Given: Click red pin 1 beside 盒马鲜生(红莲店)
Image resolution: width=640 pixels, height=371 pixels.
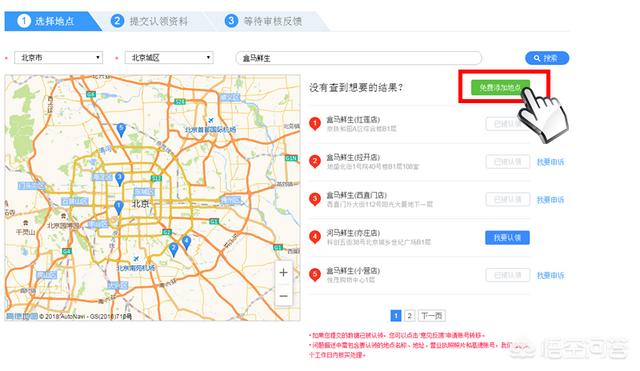Looking at the screenshot, I should pos(315,124).
